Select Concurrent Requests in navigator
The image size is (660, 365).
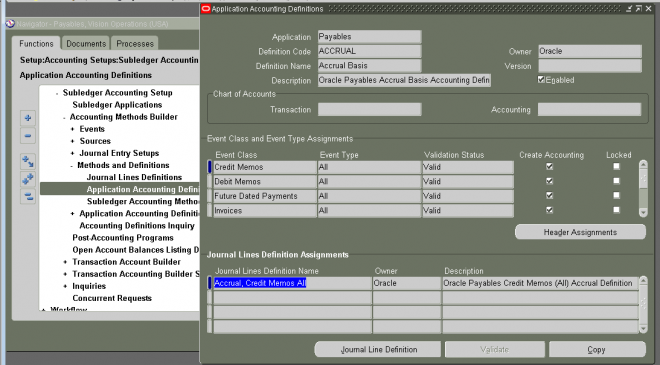pyautogui.click(x=112, y=298)
